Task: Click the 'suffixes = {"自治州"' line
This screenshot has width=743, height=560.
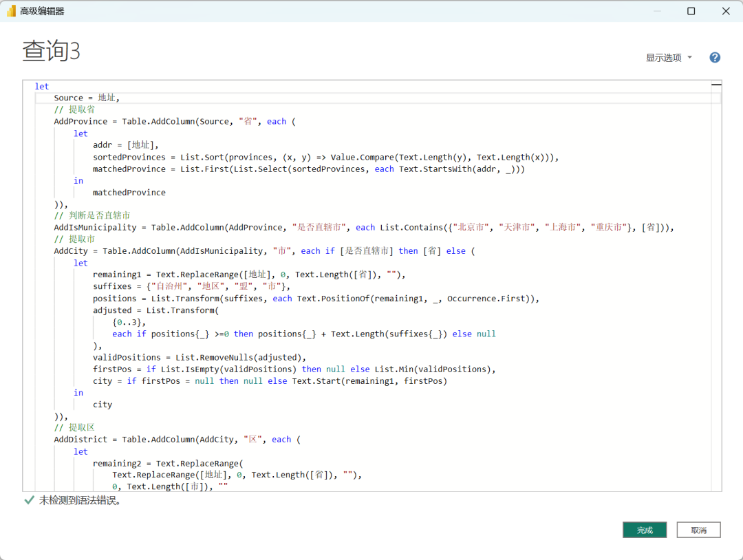Action: [191, 286]
